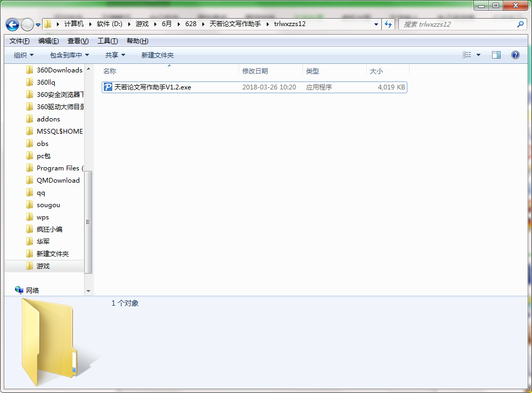The width and height of the screenshot is (532, 393).
Task: Open the 帮助(H) menu
Action: pyautogui.click(x=137, y=41)
